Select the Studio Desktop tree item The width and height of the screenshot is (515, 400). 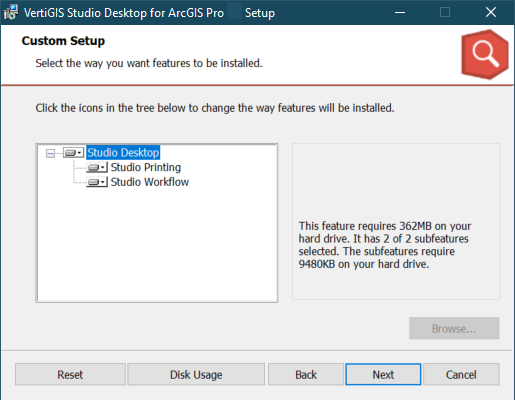pos(123,153)
